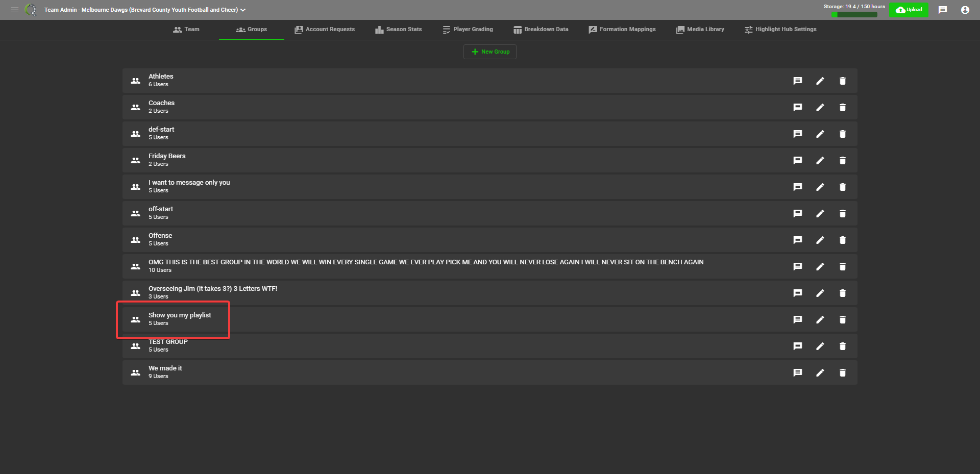Open the Media Library tab
Viewport: 980px width, 474px height.
click(700, 30)
